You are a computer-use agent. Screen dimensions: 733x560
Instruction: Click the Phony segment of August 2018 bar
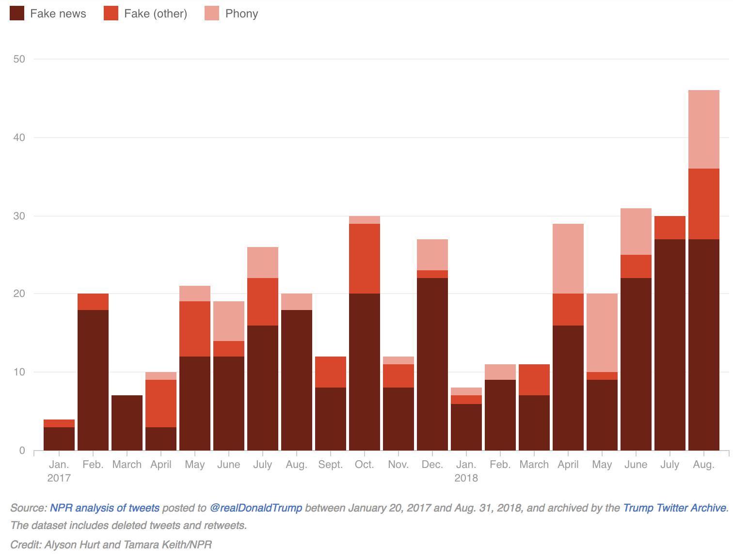(703, 129)
